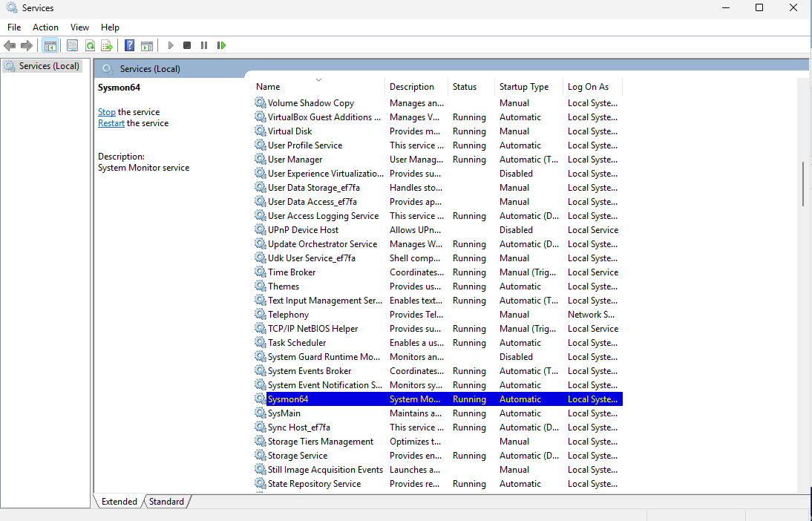Click the Export List toolbar icon
Screen dimensions: 812x521
(107, 45)
